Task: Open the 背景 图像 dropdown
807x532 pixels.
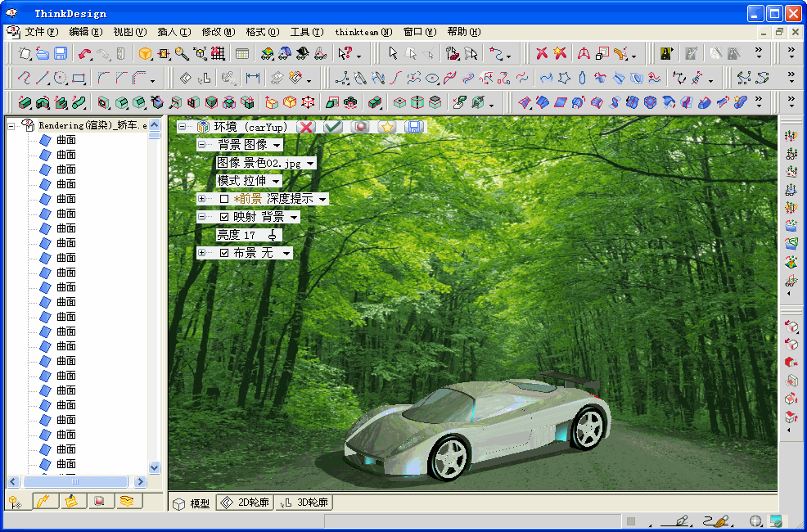Action: 277,146
